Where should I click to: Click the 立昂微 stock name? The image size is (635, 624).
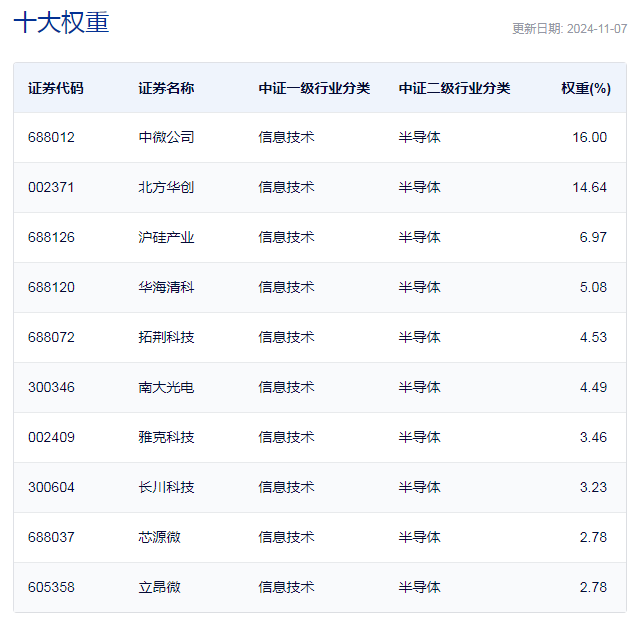click(x=159, y=587)
